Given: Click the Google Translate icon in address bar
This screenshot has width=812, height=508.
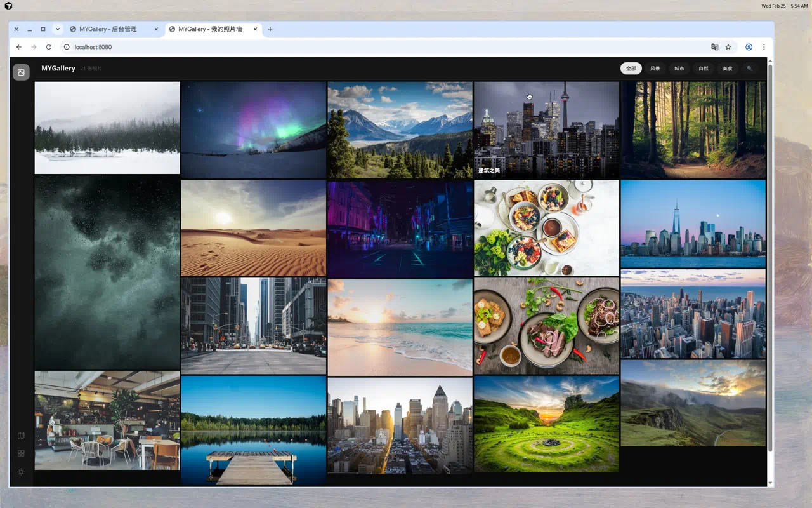Looking at the screenshot, I should coord(715,47).
